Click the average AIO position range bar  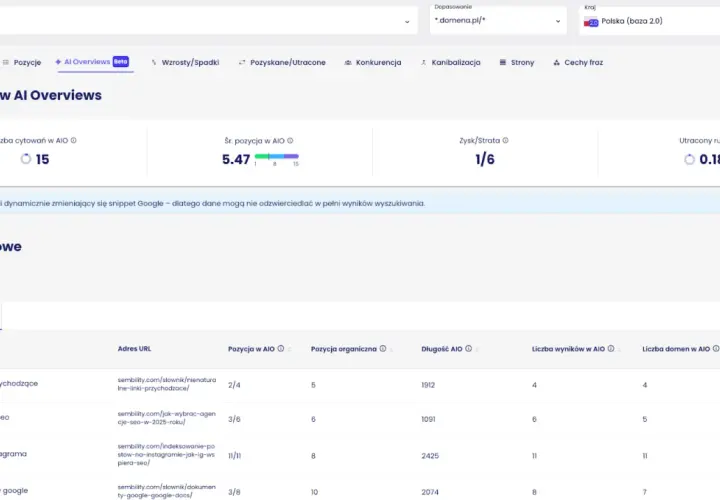click(276, 157)
